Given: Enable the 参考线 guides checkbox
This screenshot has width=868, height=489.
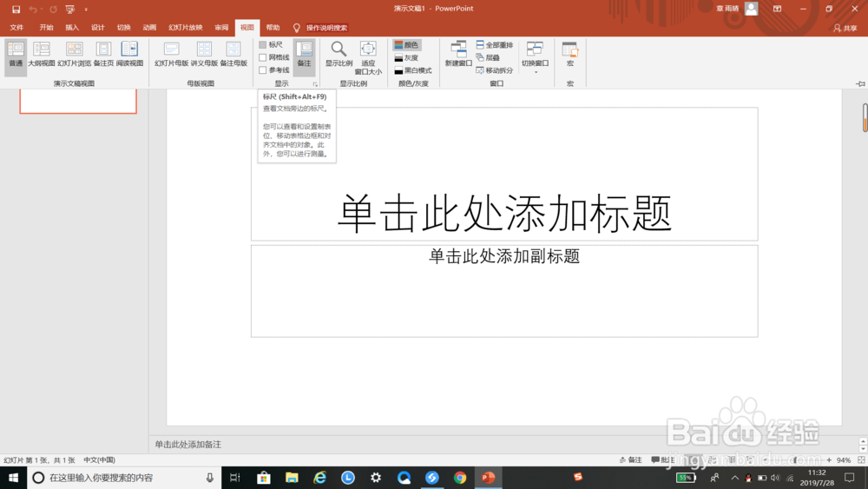Looking at the screenshot, I should pyautogui.click(x=263, y=69).
